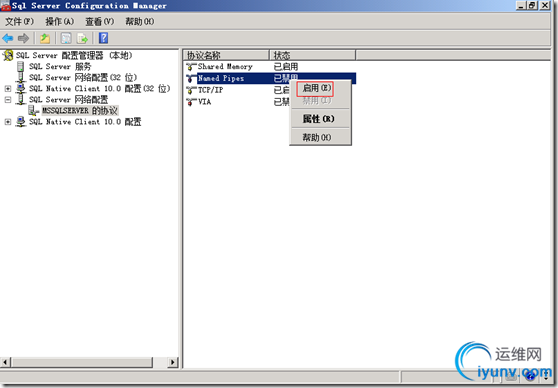
Task: Click right arrow of tree horizontal scrollbar
Action: (173, 362)
